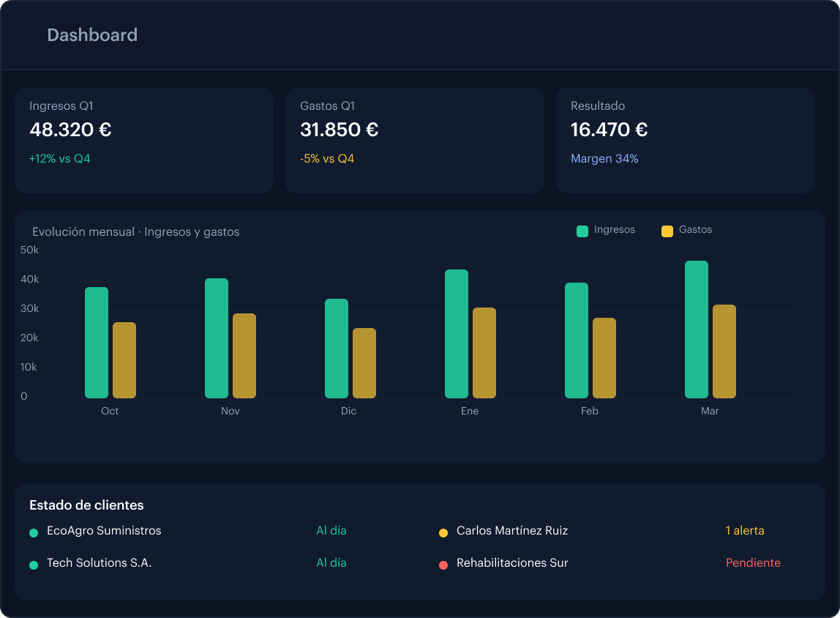Viewport: 840px width, 618px height.
Task: Toggle the yellow Gastos legend swatch
Action: pyautogui.click(x=667, y=231)
